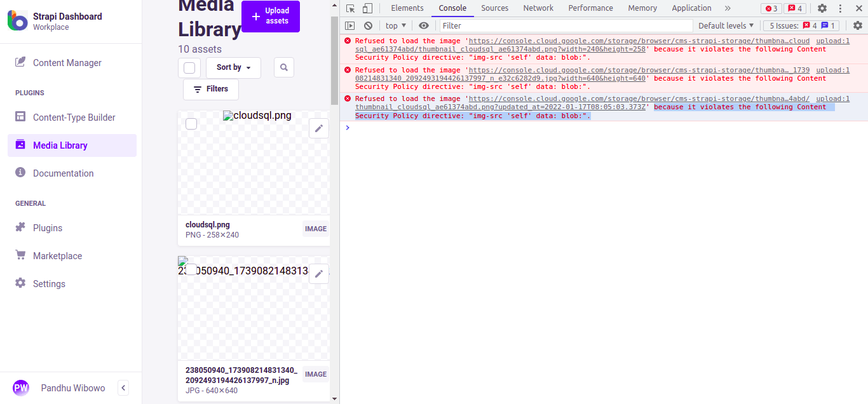Create a live expression with the eye icon

(424, 25)
